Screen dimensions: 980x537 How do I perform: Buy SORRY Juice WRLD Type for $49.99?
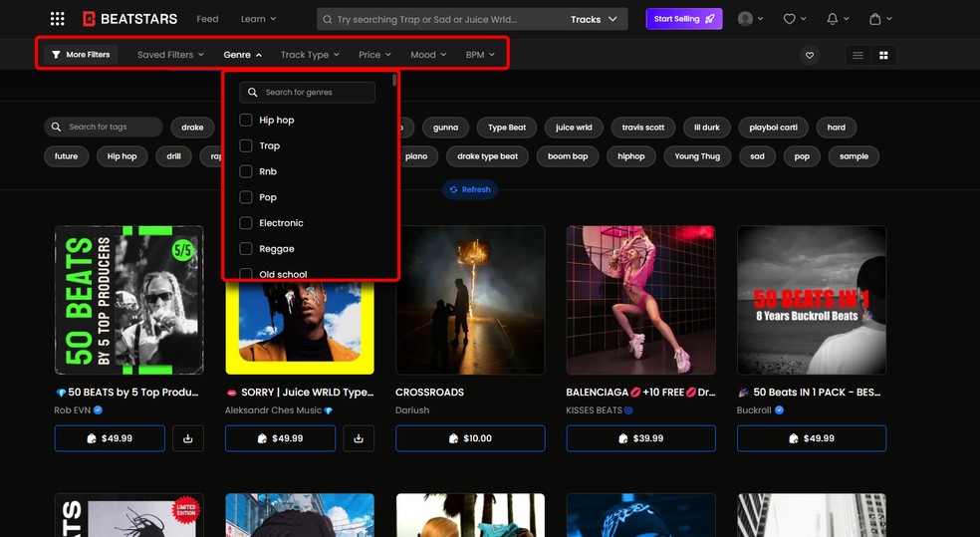280,438
